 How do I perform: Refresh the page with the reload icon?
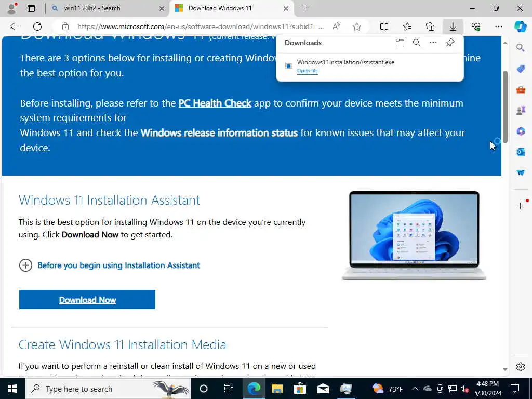click(37, 26)
